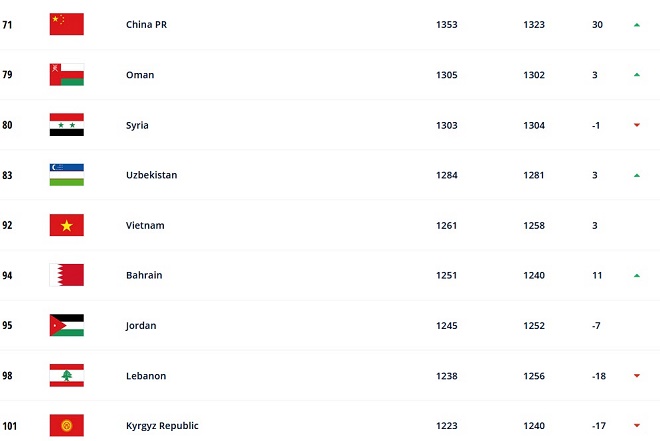Click the Uzbekistan flag icon
The height and width of the screenshot is (441, 660).
point(67,175)
